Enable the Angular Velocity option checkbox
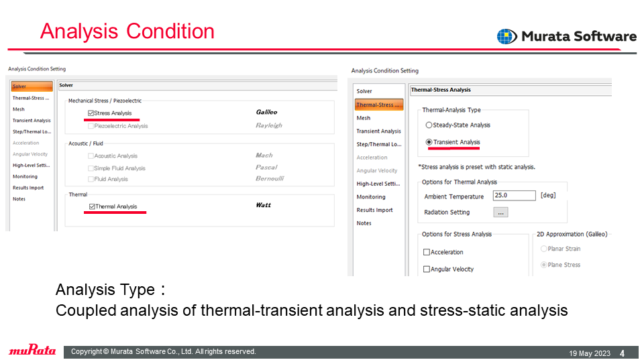This screenshot has width=644, height=362. click(x=427, y=269)
